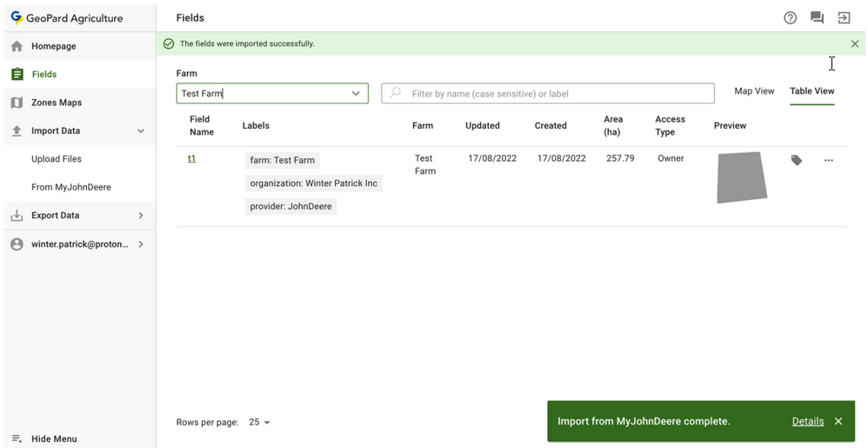Open the chat feedback icon
Viewport: 868px width, 448px height.
817,17
